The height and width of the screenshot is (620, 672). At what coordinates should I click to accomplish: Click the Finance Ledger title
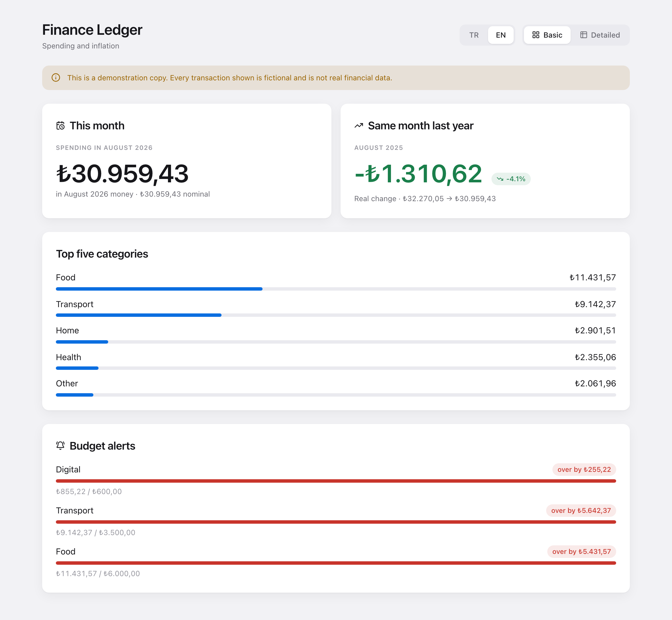click(92, 30)
